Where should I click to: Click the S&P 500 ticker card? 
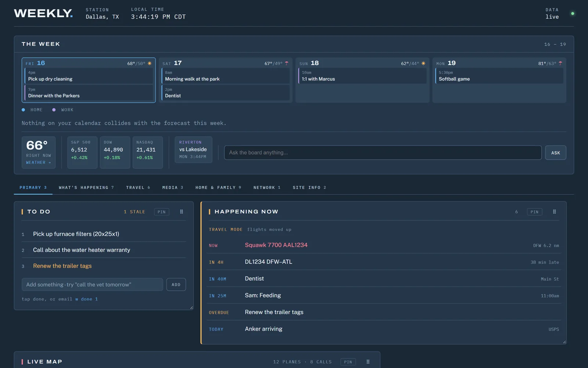tap(82, 152)
